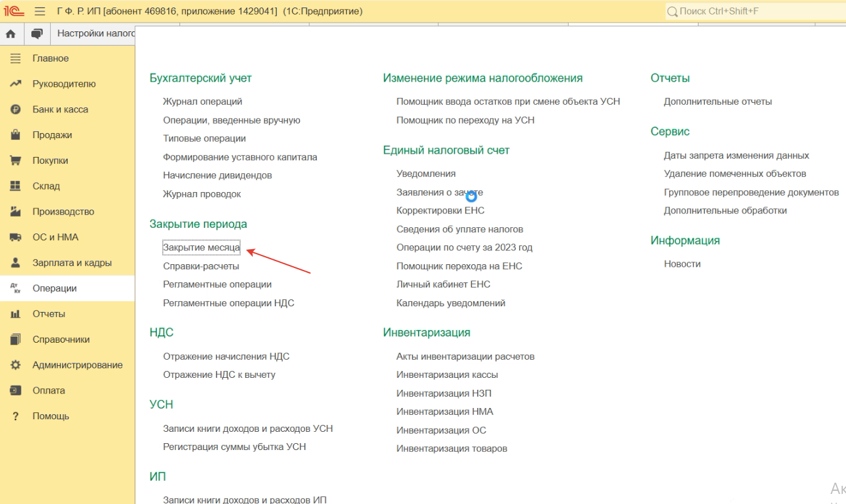Open Личный кабинет ЕНС
Screen dimensions: 846x504
(x=443, y=284)
